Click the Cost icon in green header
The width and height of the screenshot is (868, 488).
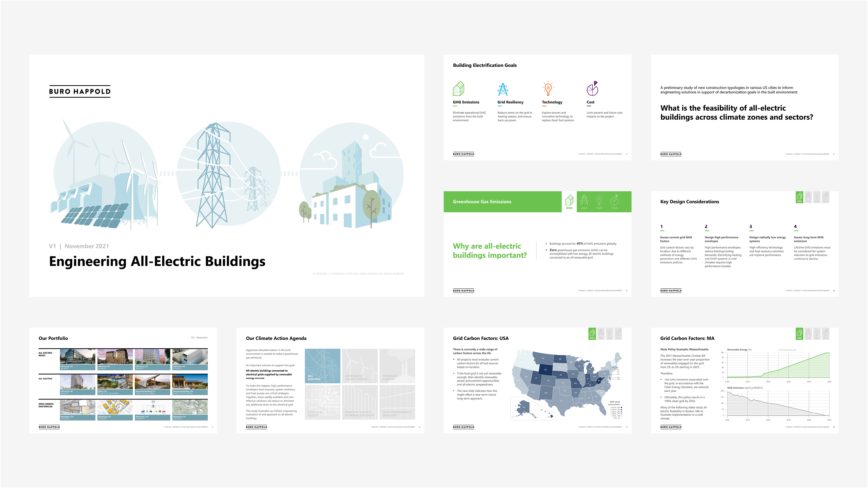coord(614,202)
